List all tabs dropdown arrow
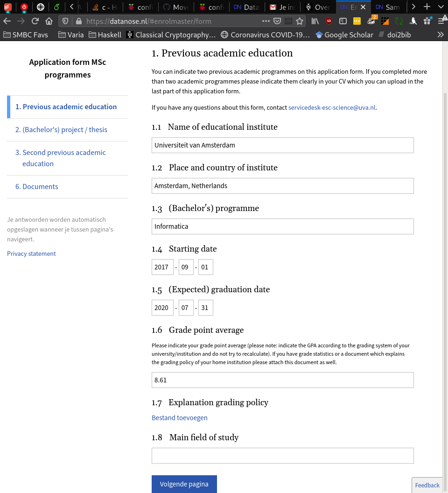The height and width of the screenshot is (493, 448). coord(440,7)
